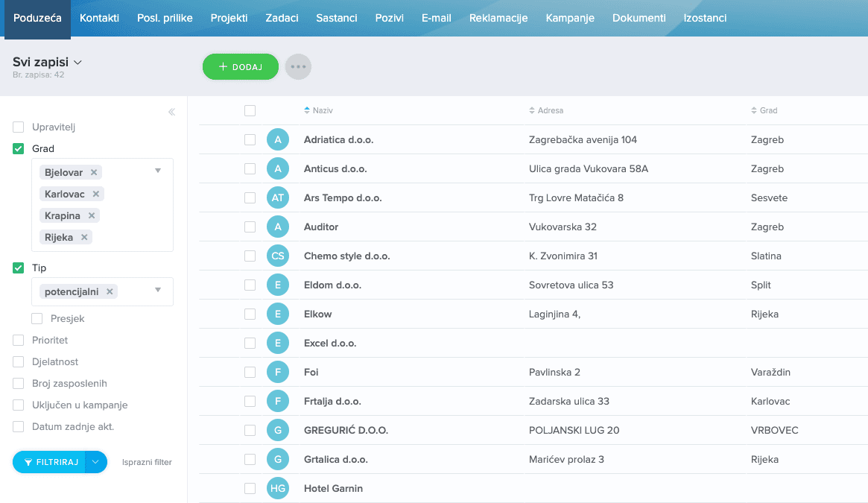
Task: Apply filters with FILTRIRAJ button
Action: (x=49, y=462)
